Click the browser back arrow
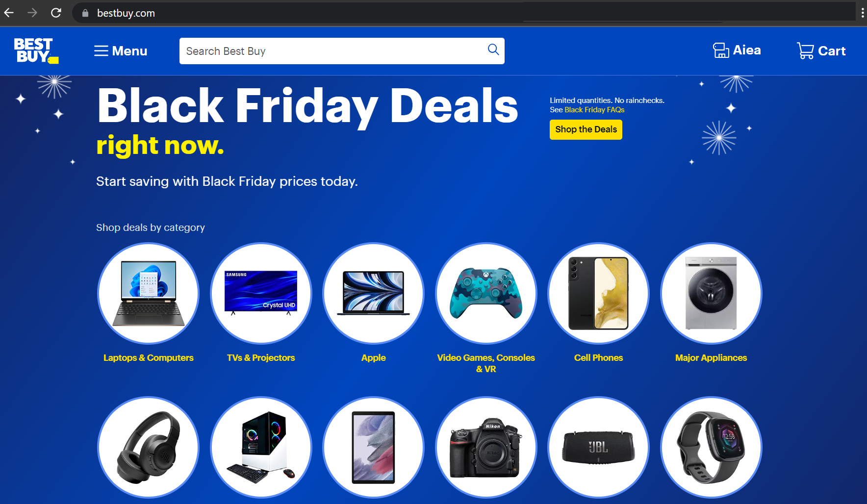 click(x=9, y=13)
